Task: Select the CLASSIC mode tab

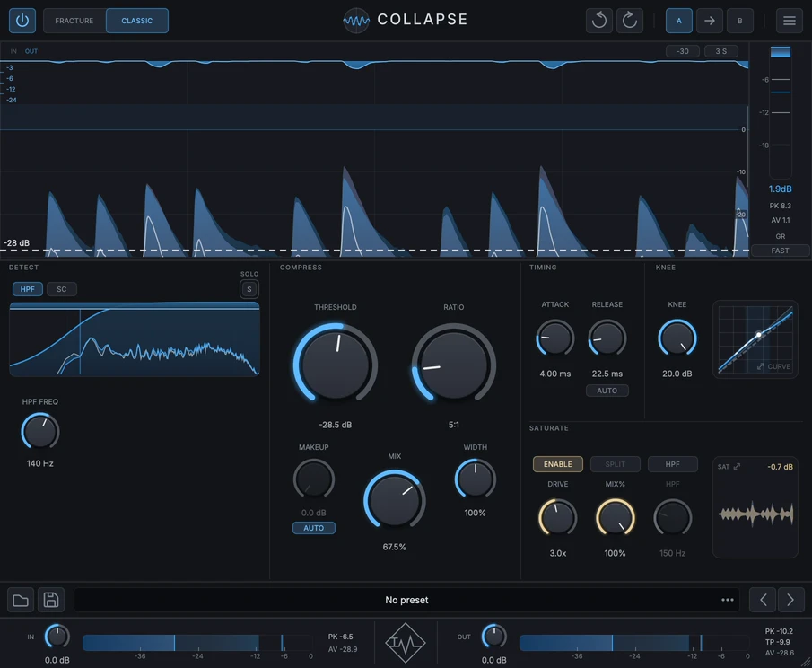Action: (137, 21)
